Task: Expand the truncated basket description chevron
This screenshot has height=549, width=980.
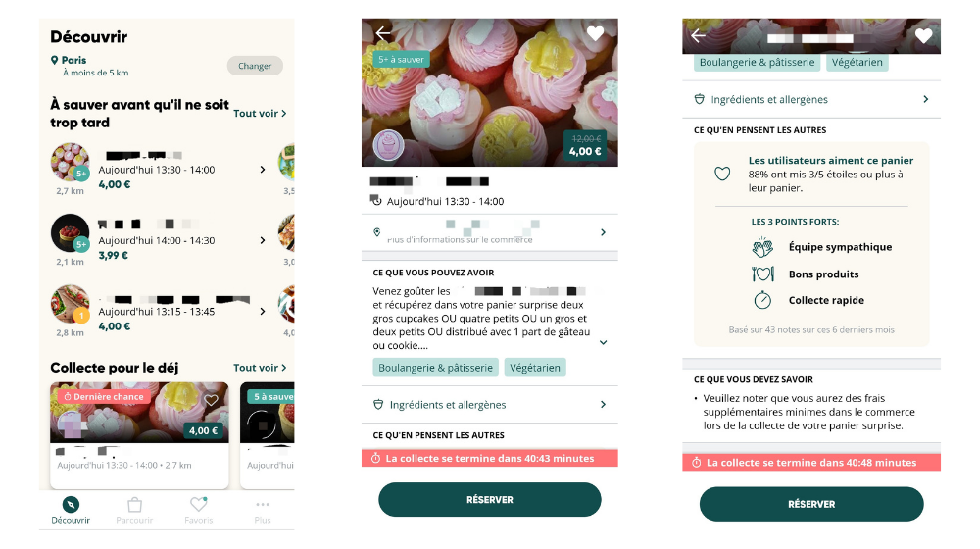Action: click(603, 343)
